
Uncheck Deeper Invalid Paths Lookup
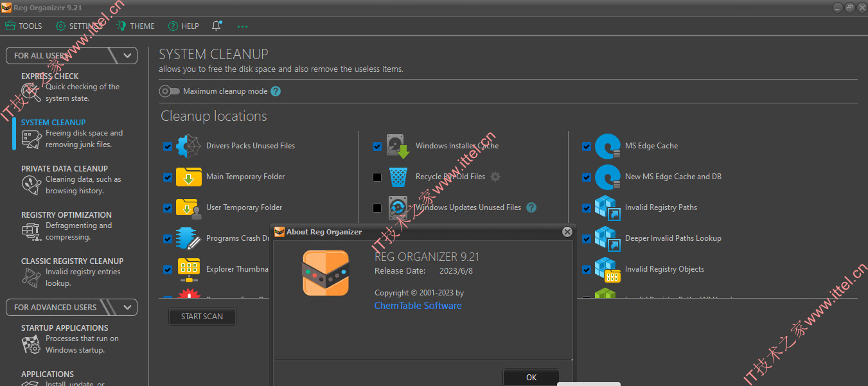[587, 239]
